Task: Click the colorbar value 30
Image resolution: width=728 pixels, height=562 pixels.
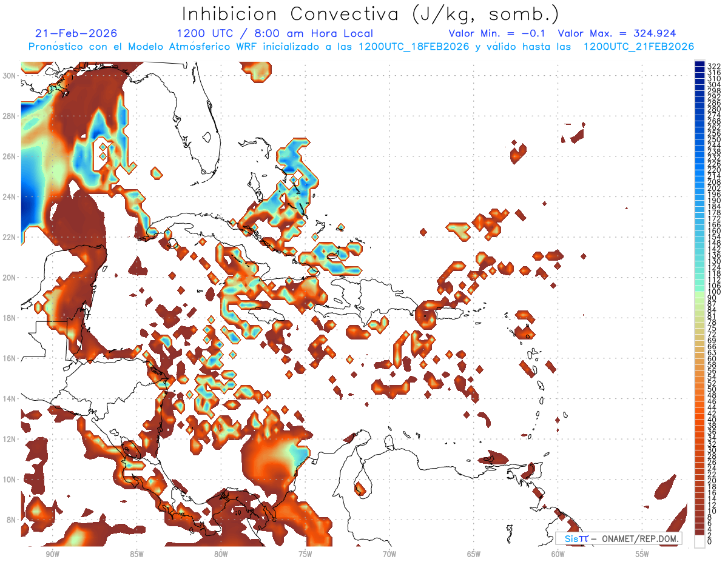Action: (x=712, y=450)
